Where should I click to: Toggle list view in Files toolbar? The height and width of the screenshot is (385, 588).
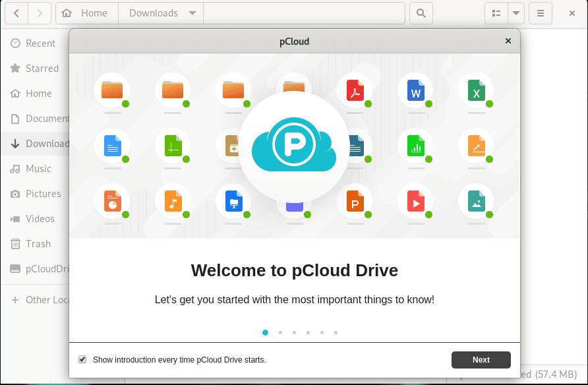click(x=496, y=13)
